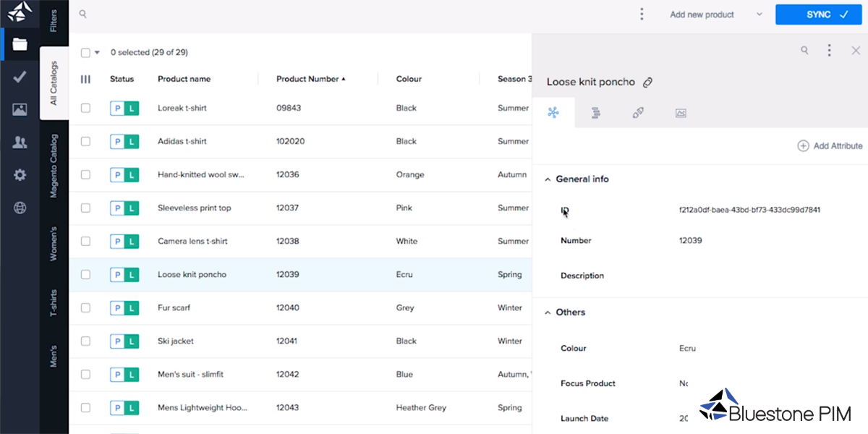Tick the checkbox for Loreak t-shirt
Image resolution: width=868 pixels, height=434 pixels.
[85, 108]
